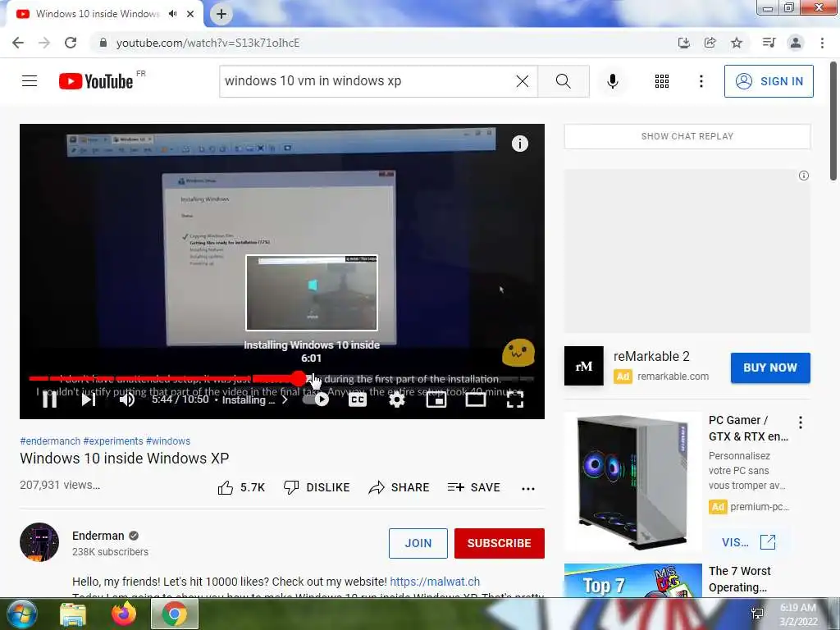Open malwat.ch website link
Image resolution: width=840 pixels, height=630 pixels.
435,582
